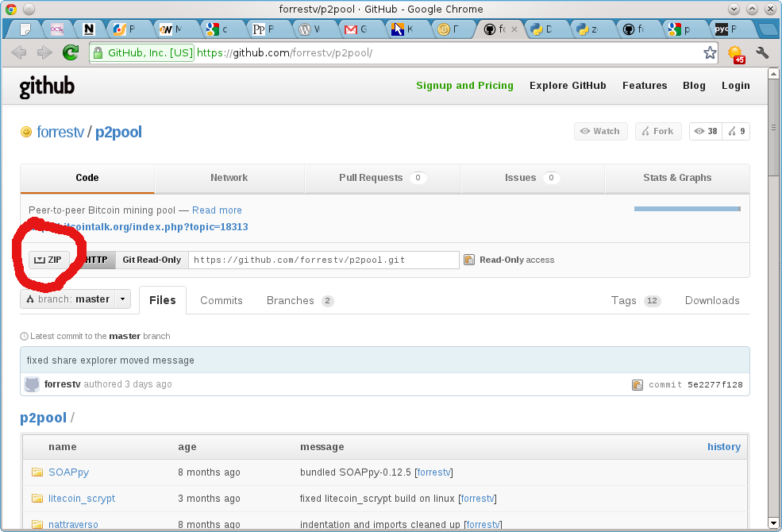Click the git clone URL text field

tap(324, 260)
